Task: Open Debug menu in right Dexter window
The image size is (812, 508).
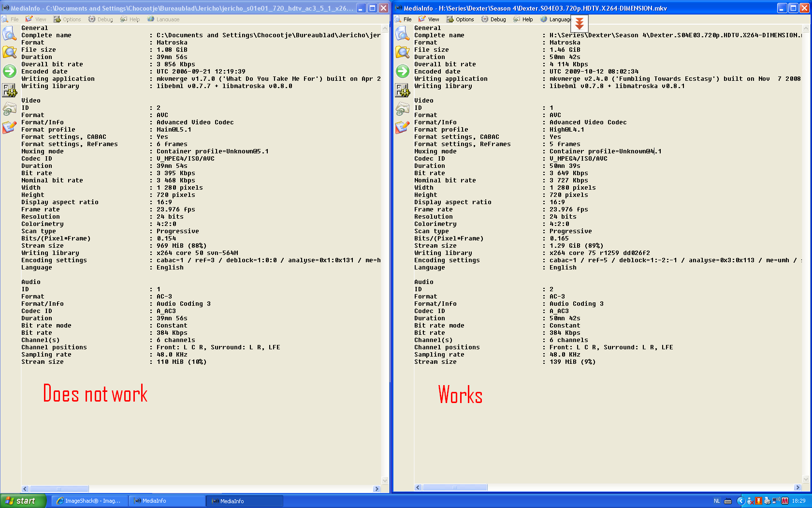Action: click(494, 19)
